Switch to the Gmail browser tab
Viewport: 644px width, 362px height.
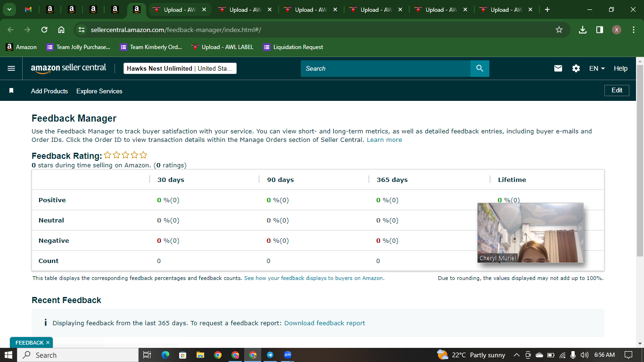[28, 9]
